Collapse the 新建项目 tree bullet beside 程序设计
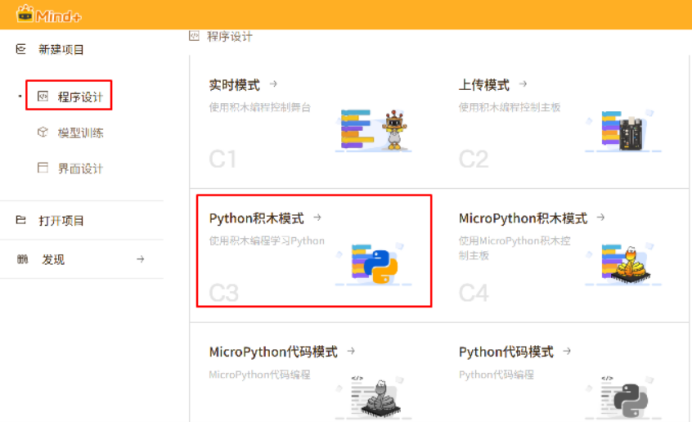 pyautogui.click(x=21, y=97)
